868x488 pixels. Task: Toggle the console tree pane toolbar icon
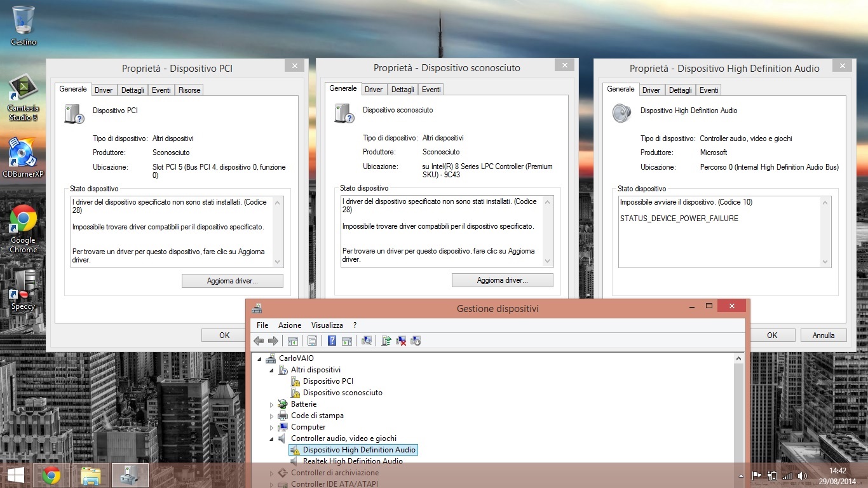click(x=293, y=341)
